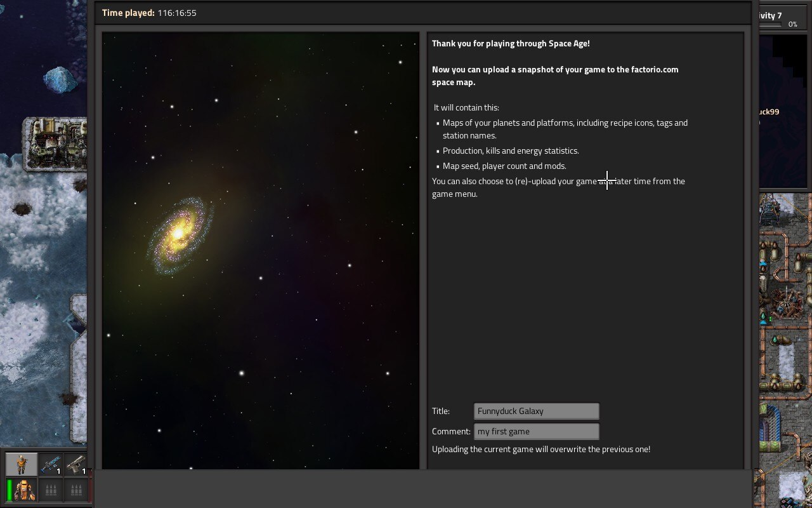Select the factory building on the ice
This screenshot has width=812, height=508.
point(55,144)
